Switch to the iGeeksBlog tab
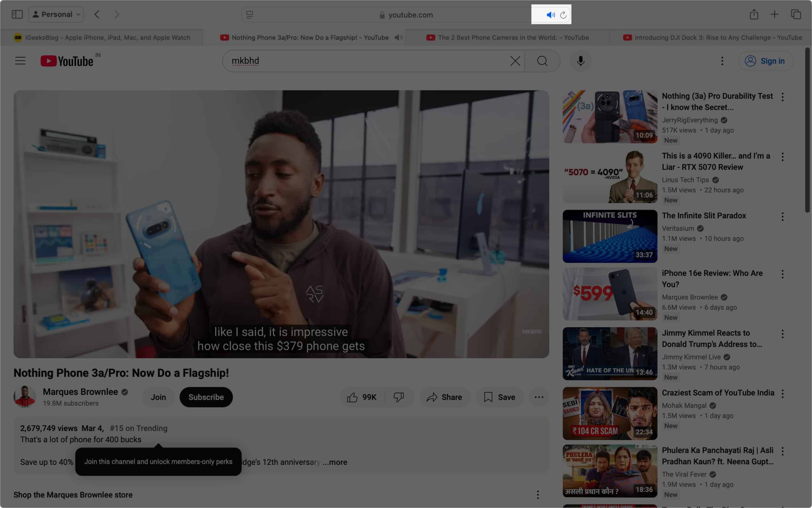Viewport: 812px width, 508px height. 102,38
